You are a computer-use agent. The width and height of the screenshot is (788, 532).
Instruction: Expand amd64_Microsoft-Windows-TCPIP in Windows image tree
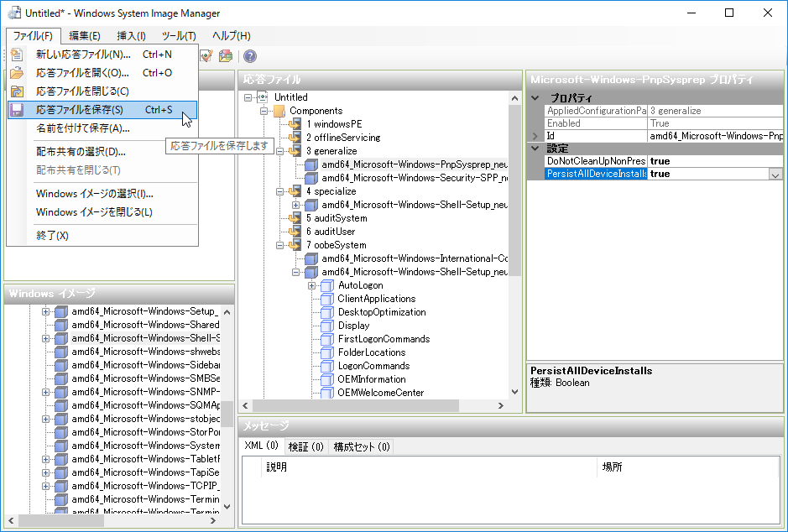click(x=45, y=487)
